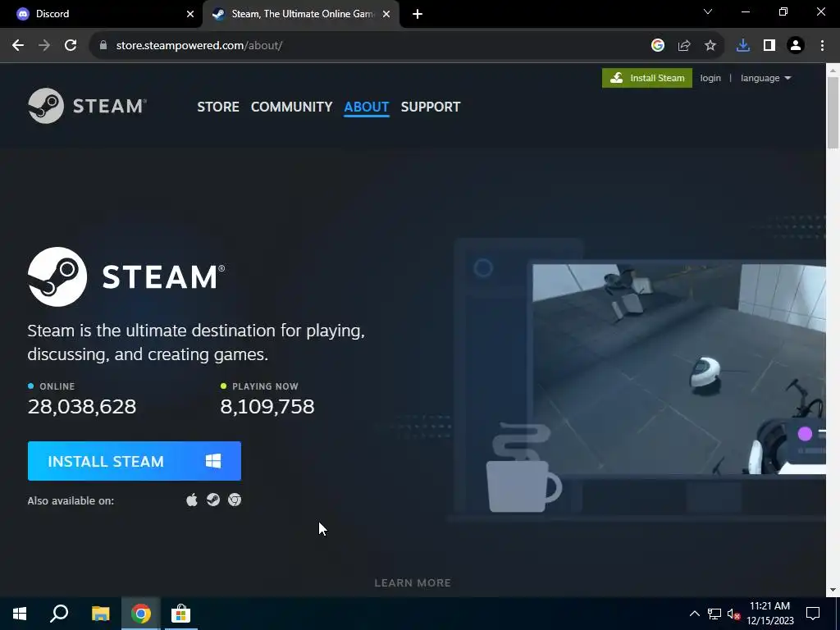Switch to the Discord tab
Screen dimensions: 840x630
[x=101, y=14]
